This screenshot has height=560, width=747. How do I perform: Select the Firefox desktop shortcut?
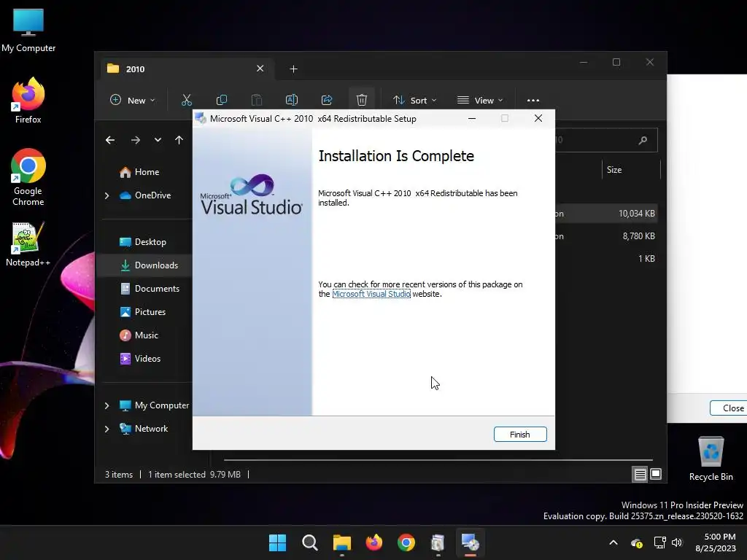tap(28, 101)
